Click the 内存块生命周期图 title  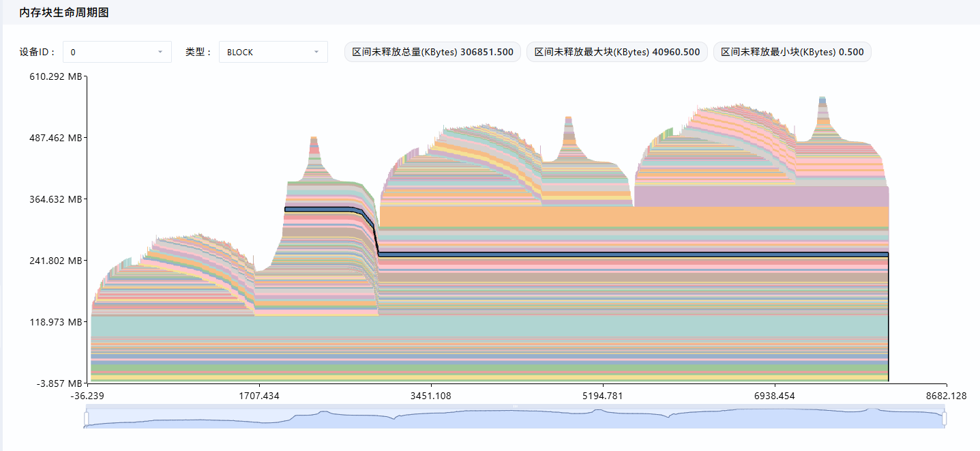64,13
